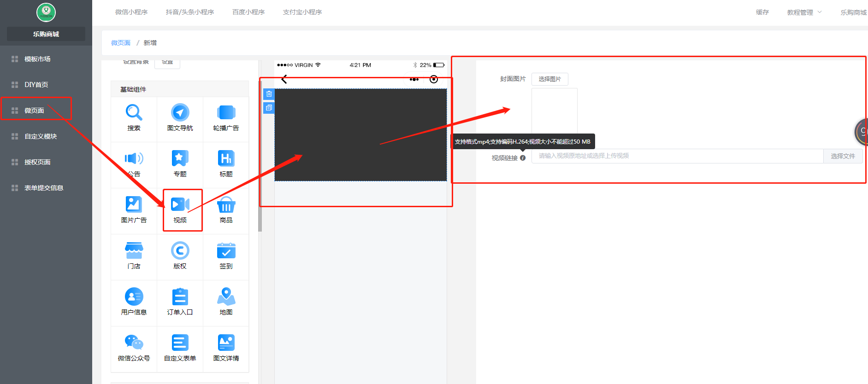Add the 微信公众号 component
The image size is (868, 384).
point(134,349)
